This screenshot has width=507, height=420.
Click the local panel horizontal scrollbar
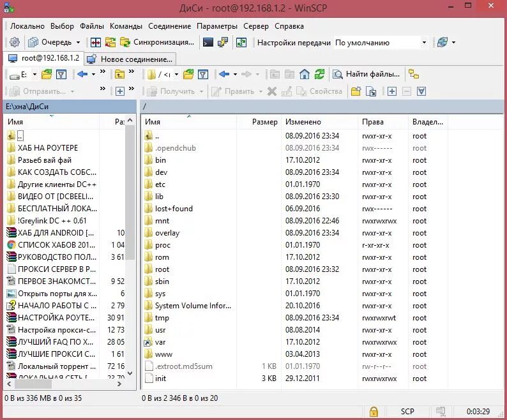point(33,384)
